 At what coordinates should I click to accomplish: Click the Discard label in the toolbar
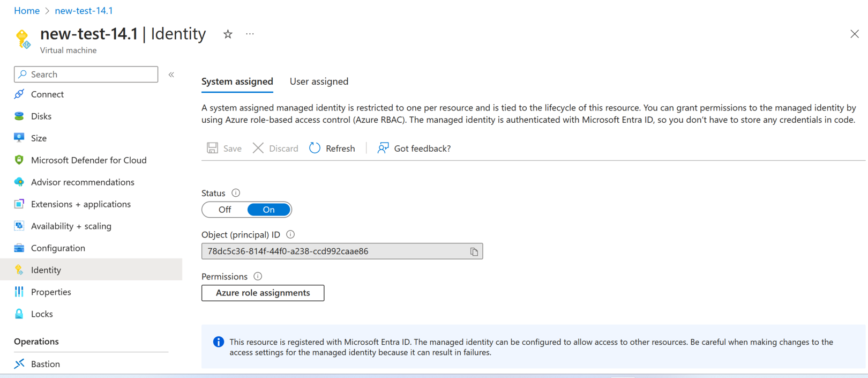tap(283, 149)
